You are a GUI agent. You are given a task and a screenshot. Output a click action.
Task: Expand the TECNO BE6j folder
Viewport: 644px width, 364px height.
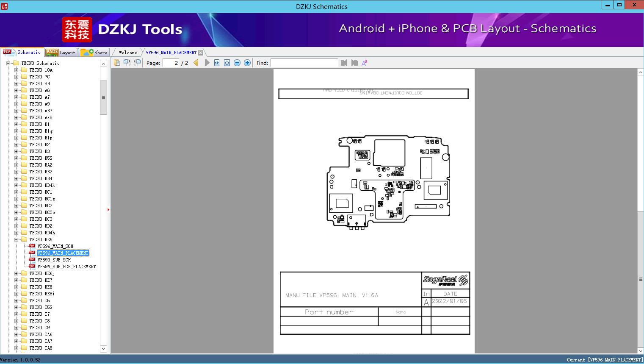pyautogui.click(x=16, y=273)
